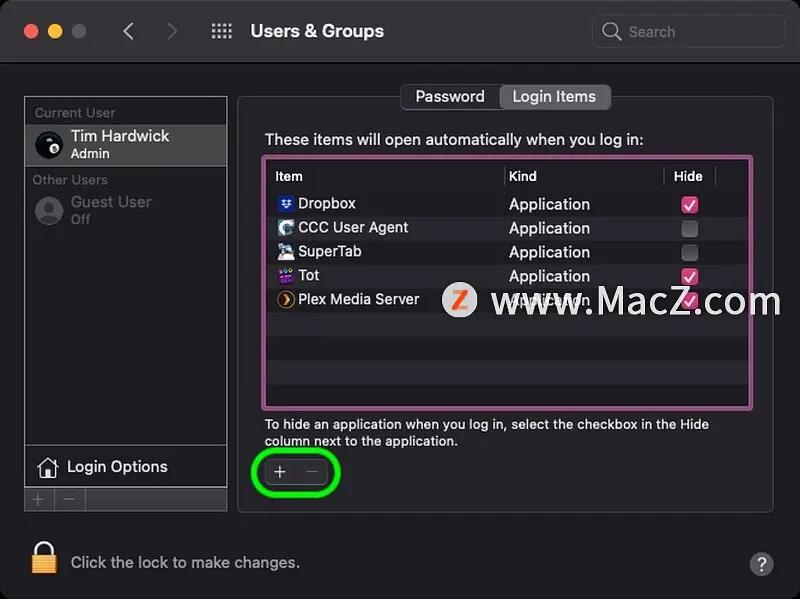
Task: Select the CCC User Agent row name
Action: coord(353,228)
